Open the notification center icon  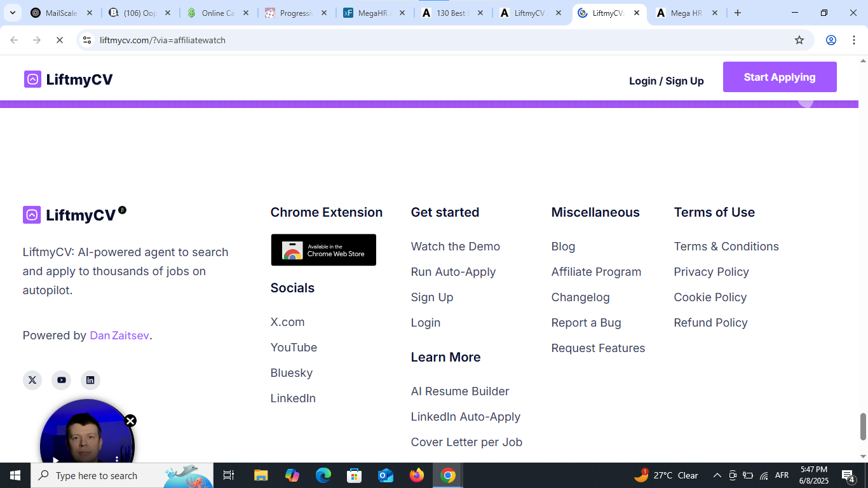click(x=848, y=475)
